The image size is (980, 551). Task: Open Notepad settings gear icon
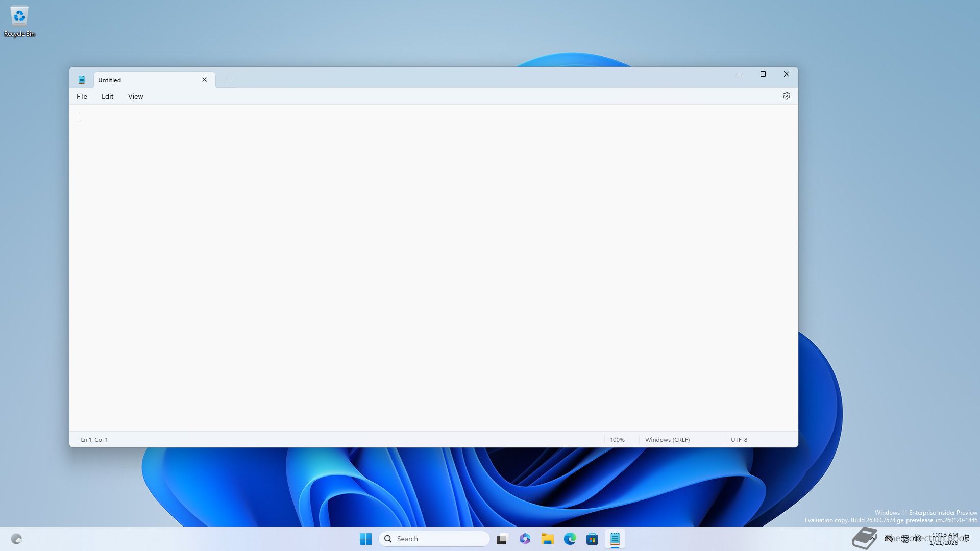pyautogui.click(x=786, y=96)
